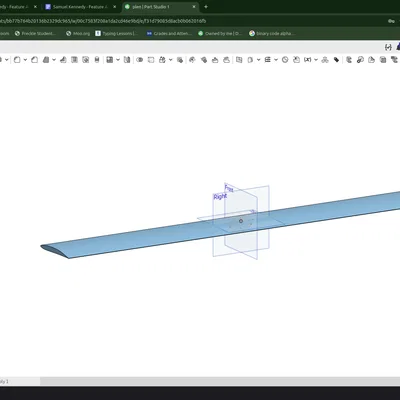Select the External thread tool

[x=97, y=60]
